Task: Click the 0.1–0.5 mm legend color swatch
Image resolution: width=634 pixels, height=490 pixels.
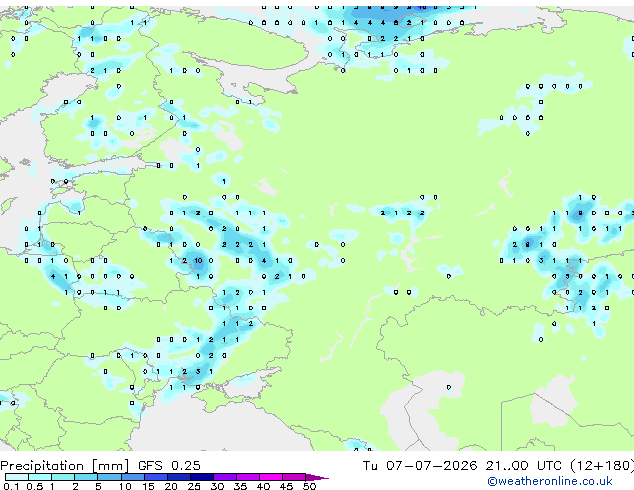Action: 17,477
